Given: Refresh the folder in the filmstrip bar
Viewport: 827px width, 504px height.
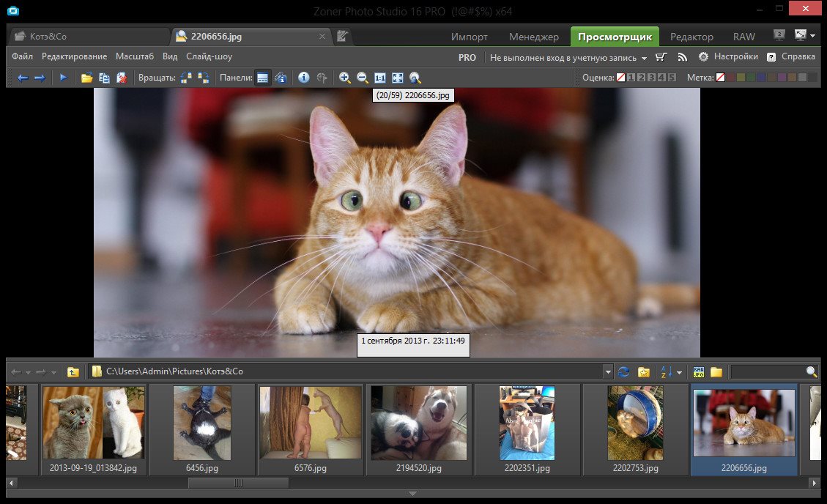Looking at the screenshot, I should [624, 371].
